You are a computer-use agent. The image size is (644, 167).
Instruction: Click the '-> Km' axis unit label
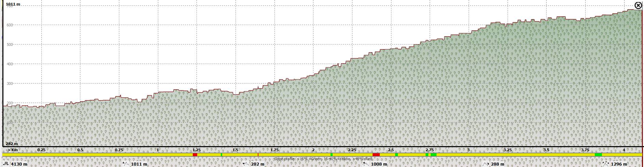[12, 150]
